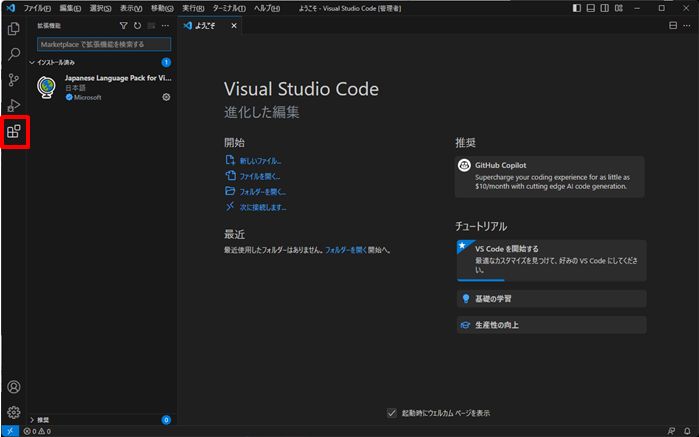
Task: Open the editor more actions (...) menu
Action: coord(687,26)
